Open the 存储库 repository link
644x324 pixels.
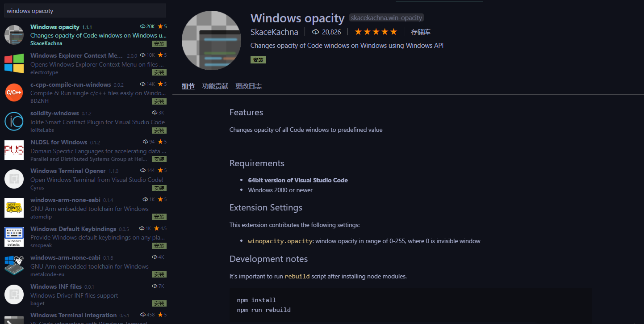pos(421,32)
